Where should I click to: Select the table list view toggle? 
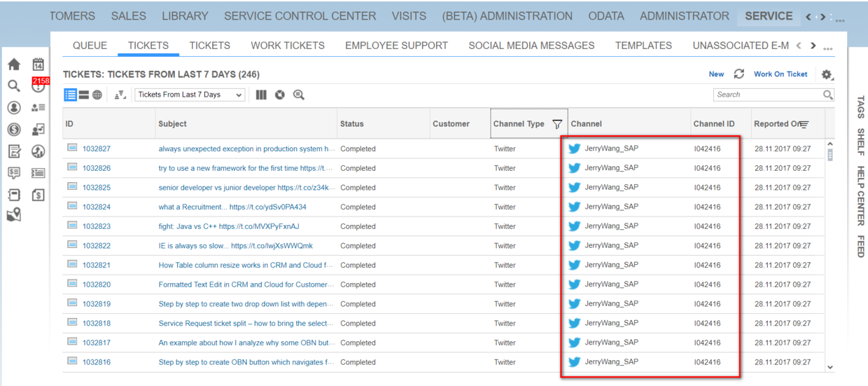70,95
